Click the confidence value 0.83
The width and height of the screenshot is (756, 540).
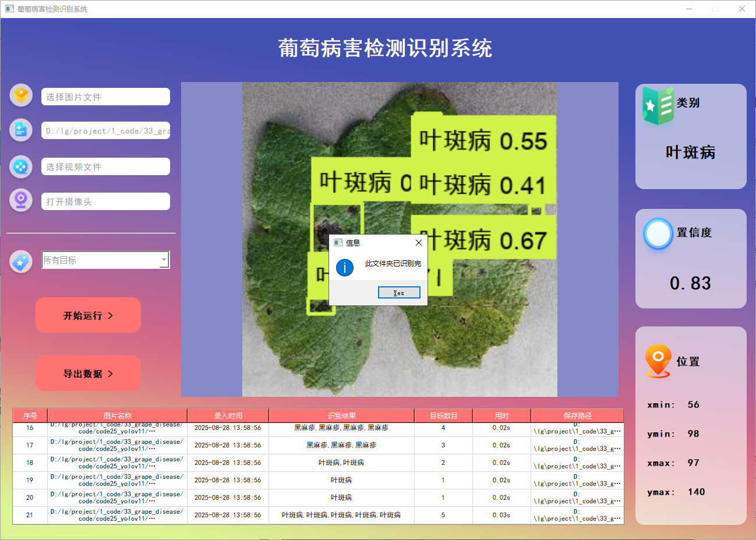click(x=691, y=283)
